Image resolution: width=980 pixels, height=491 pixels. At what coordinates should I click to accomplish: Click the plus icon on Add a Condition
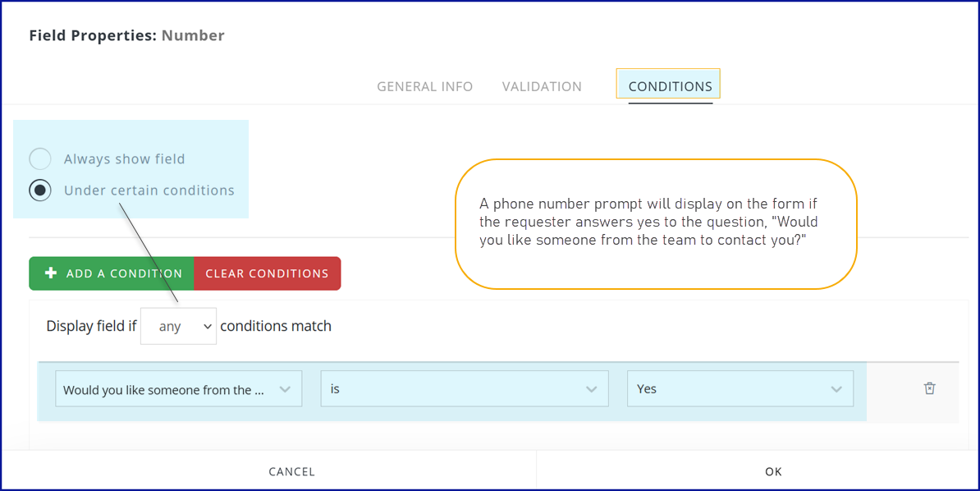tap(51, 273)
